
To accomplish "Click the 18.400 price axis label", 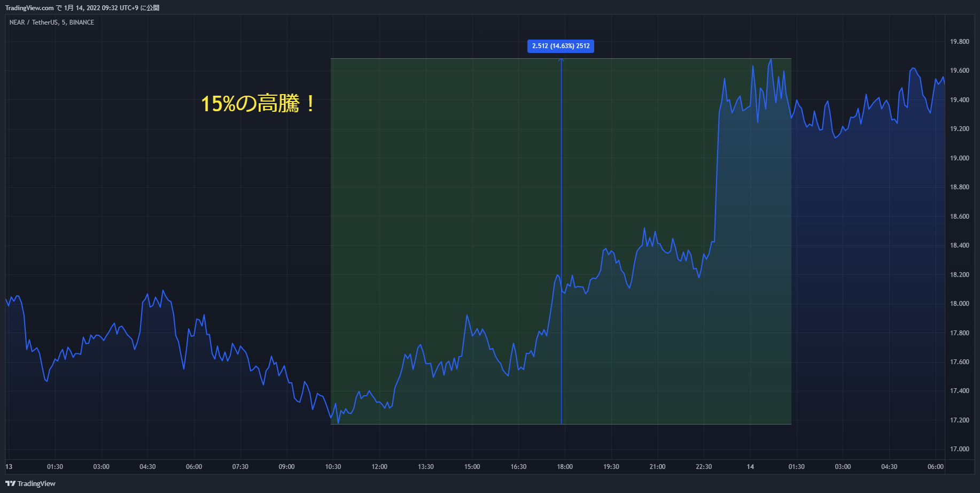I will [959, 245].
